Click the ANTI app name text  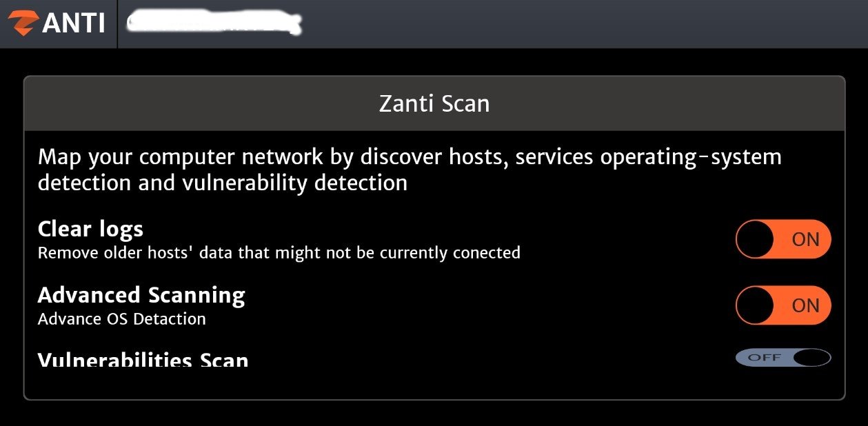click(73, 23)
